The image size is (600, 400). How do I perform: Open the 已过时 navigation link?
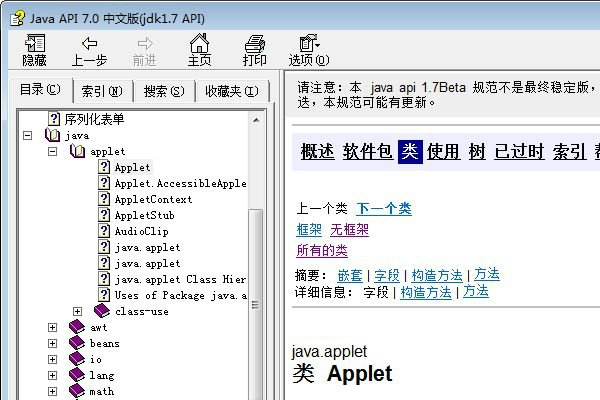tap(519, 151)
